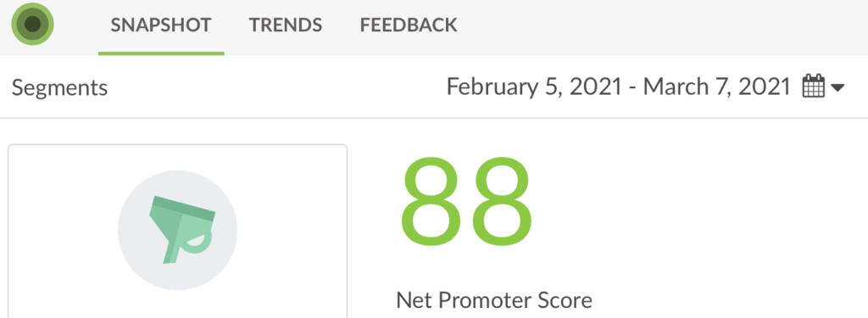The width and height of the screenshot is (868, 318).
Task: Click the large green 88 score
Action: [x=466, y=203]
